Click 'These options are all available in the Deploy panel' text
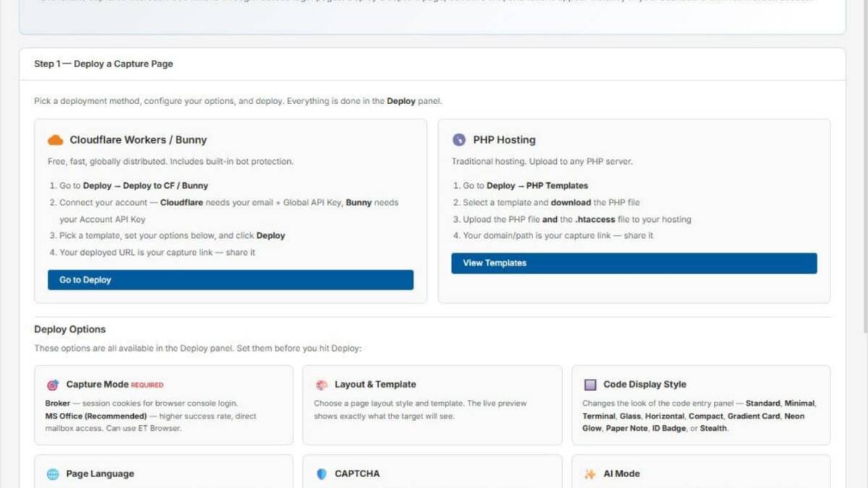The height and width of the screenshot is (488, 868). [x=197, y=348]
